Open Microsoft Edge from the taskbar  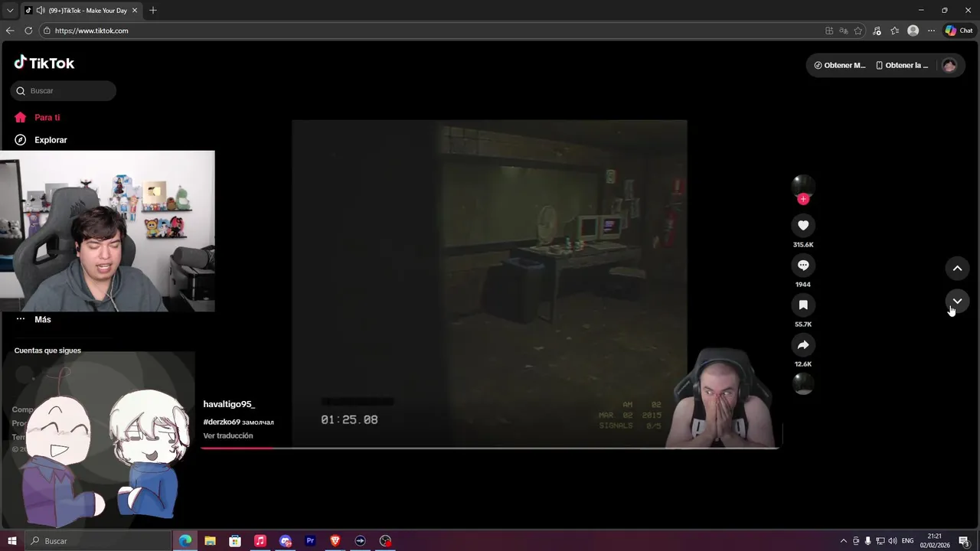(185, 541)
